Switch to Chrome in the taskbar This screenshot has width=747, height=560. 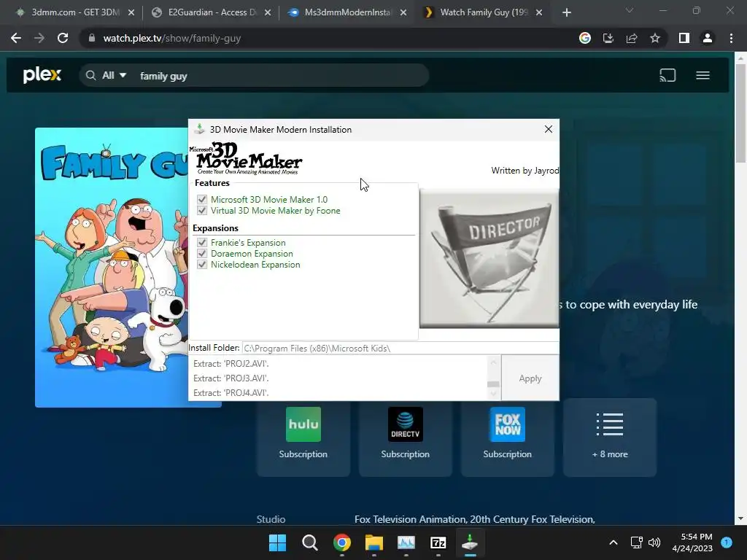point(341,542)
